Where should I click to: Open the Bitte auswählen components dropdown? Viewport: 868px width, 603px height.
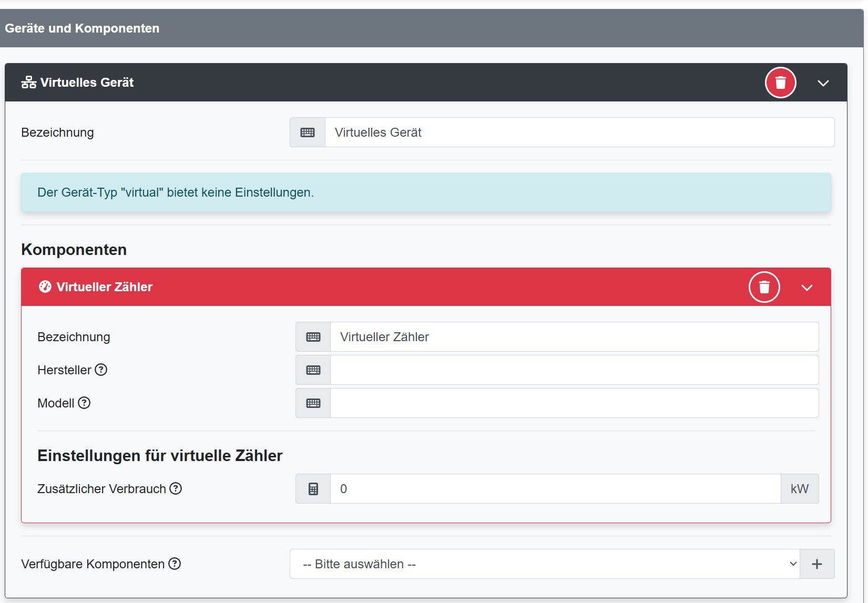(545, 564)
